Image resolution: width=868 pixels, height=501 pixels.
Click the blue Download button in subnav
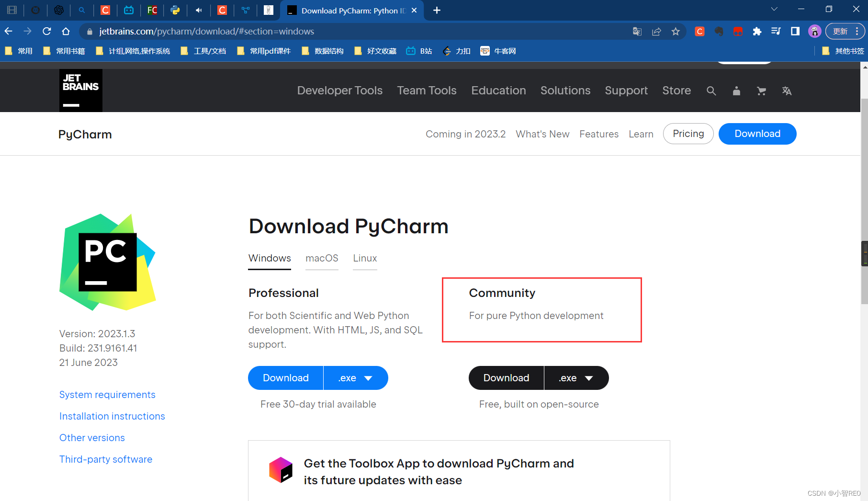(757, 134)
